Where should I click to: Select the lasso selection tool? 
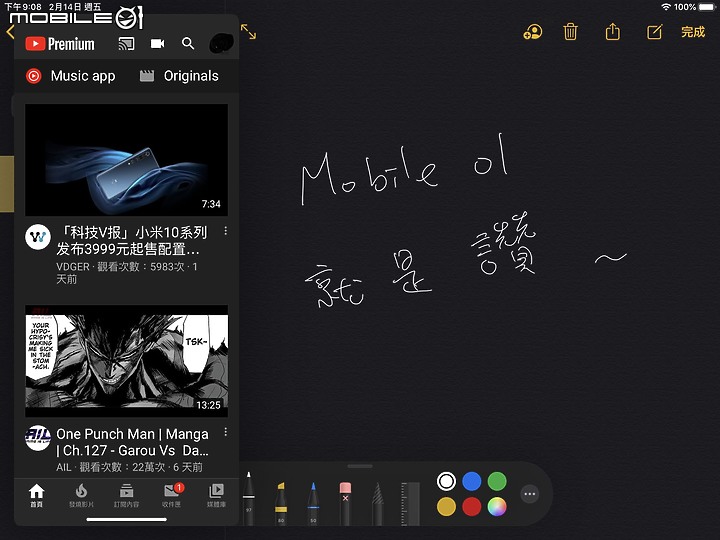(x=377, y=502)
